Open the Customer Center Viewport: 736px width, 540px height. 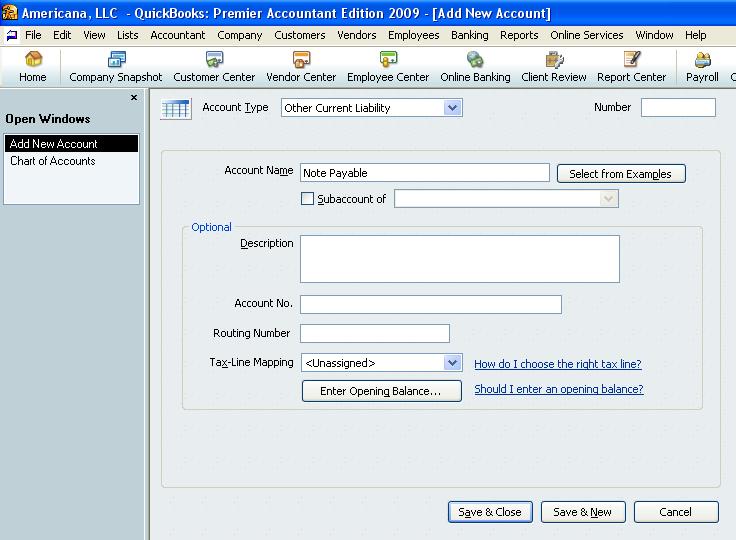(x=214, y=67)
